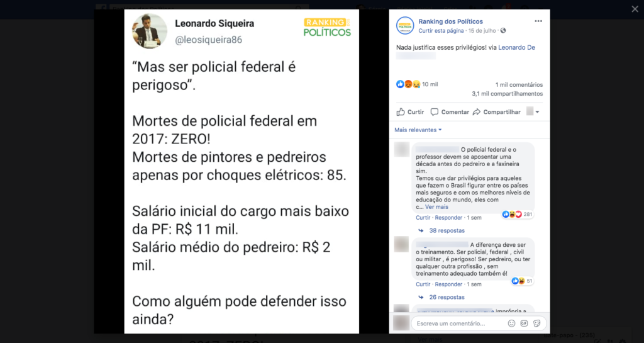Open the emoji picker in comment box
Image resolution: width=644 pixels, height=343 pixels.
[511, 323]
